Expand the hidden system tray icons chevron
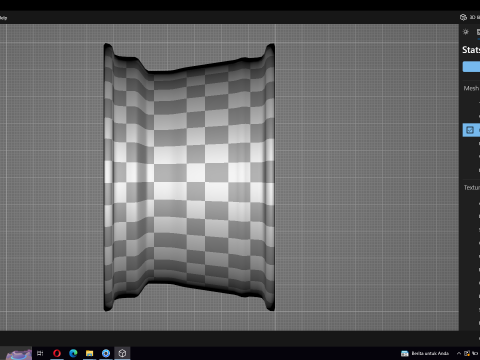Screen dimensions: 480x360 pyautogui.click(x=459, y=353)
